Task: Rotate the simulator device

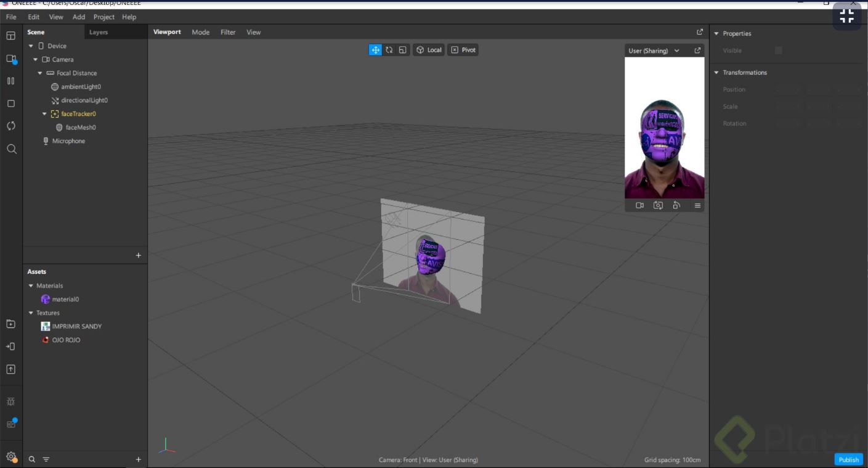Action: pyautogui.click(x=676, y=205)
